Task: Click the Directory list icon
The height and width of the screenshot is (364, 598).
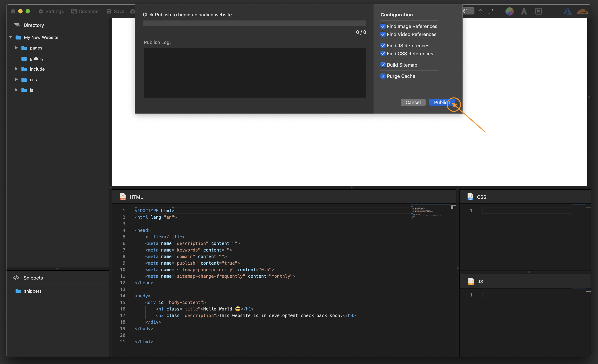Action: 17,25
